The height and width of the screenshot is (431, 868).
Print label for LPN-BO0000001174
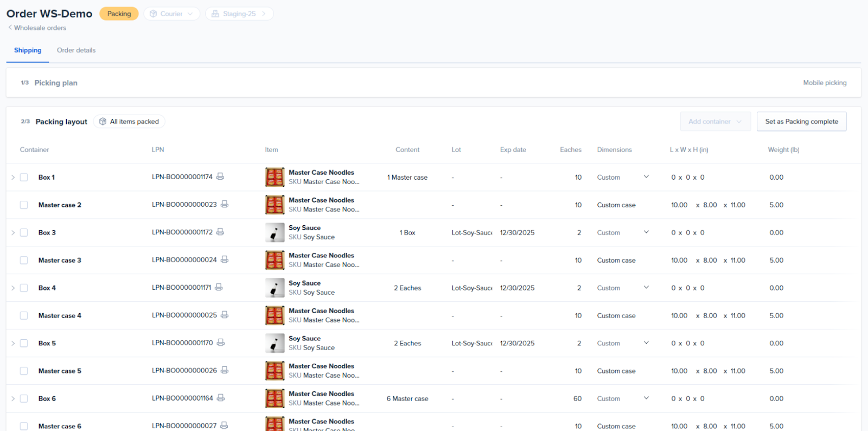[220, 176]
